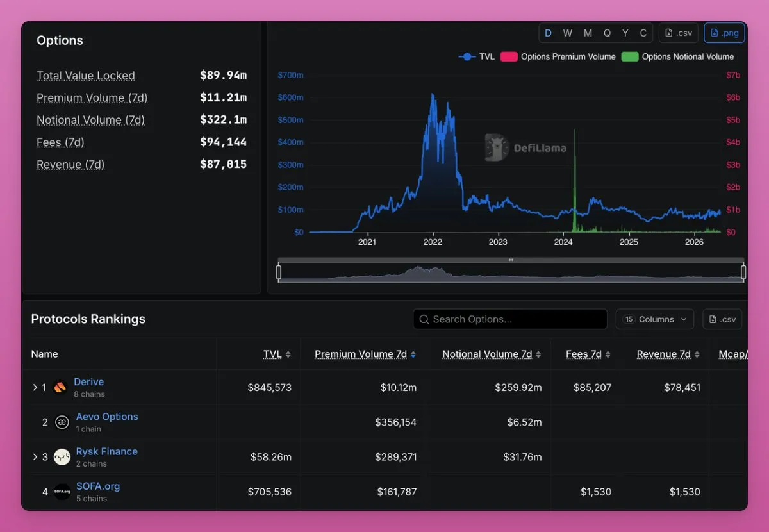769x532 pixels.
Task: Sort by Notional Volume 7d header
Action: click(x=487, y=354)
